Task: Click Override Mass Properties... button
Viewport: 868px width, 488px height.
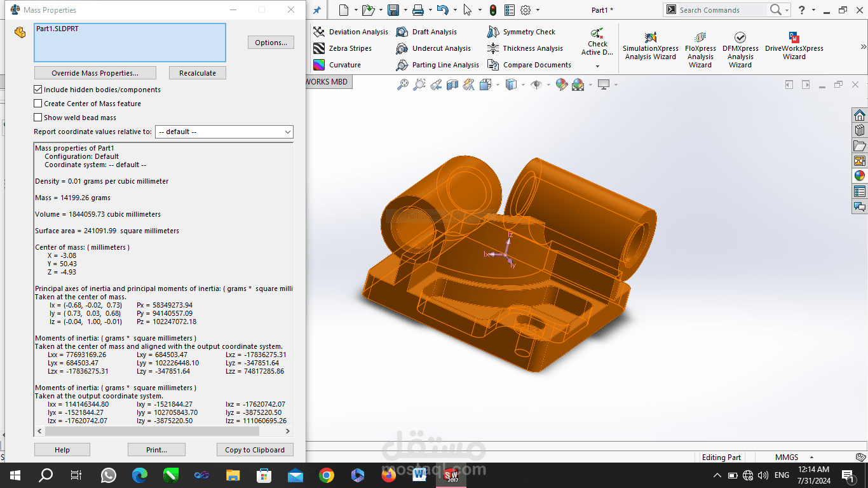Action: [x=95, y=73]
